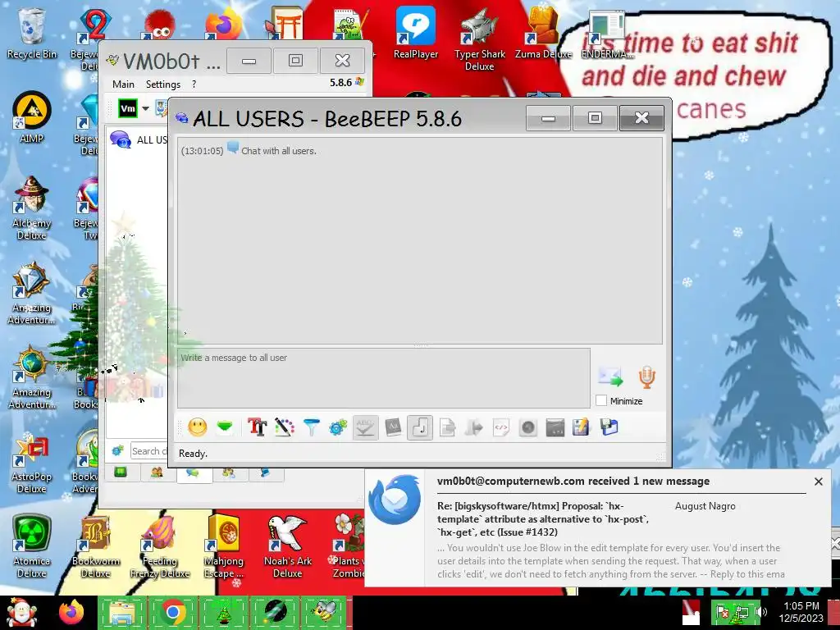Click the floppy disk with pencil icon
Viewport: 840px width, 630px height.
pyautogui.click(x=582, y=427)
